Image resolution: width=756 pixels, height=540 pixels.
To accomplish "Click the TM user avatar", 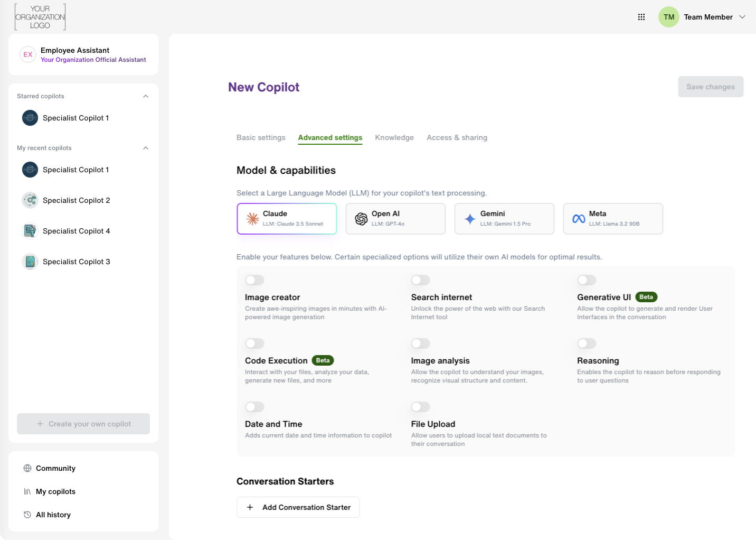I will point(669,17).
